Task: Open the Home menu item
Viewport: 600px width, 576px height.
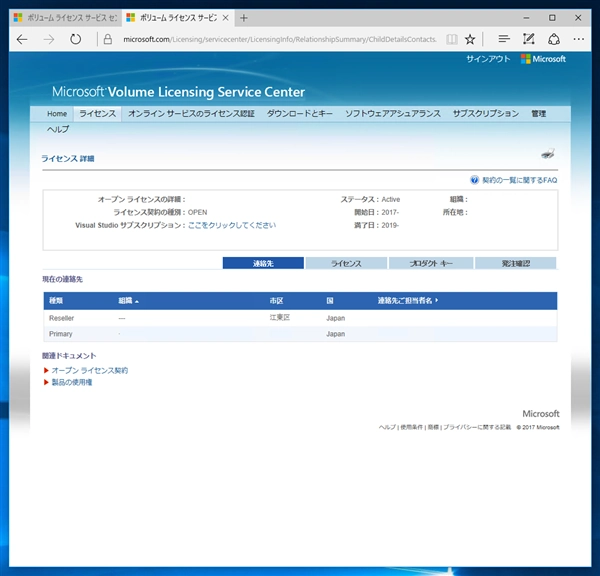Action: pos(57,114)
